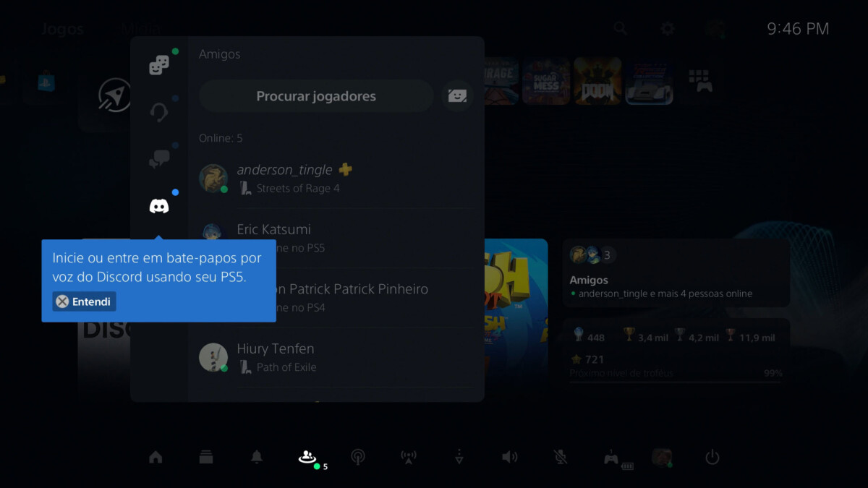The image size is (868, 488).
Task: Open the Settings gear at top
Action: 668,28
